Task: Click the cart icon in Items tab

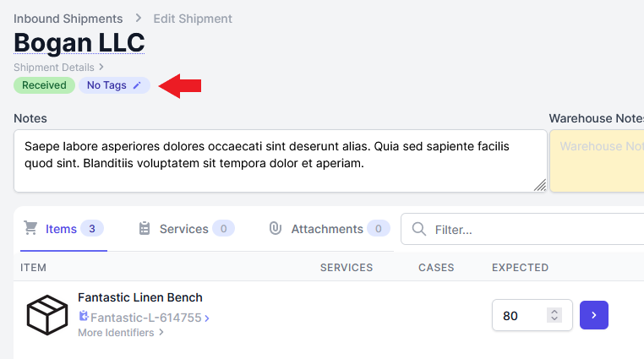Action: (30, 228)
